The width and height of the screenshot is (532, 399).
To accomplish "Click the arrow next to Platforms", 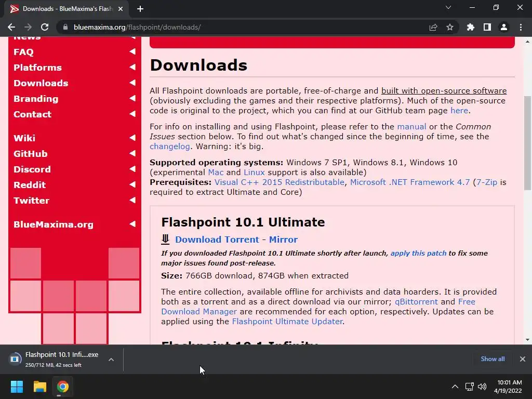I will (132, 67).
